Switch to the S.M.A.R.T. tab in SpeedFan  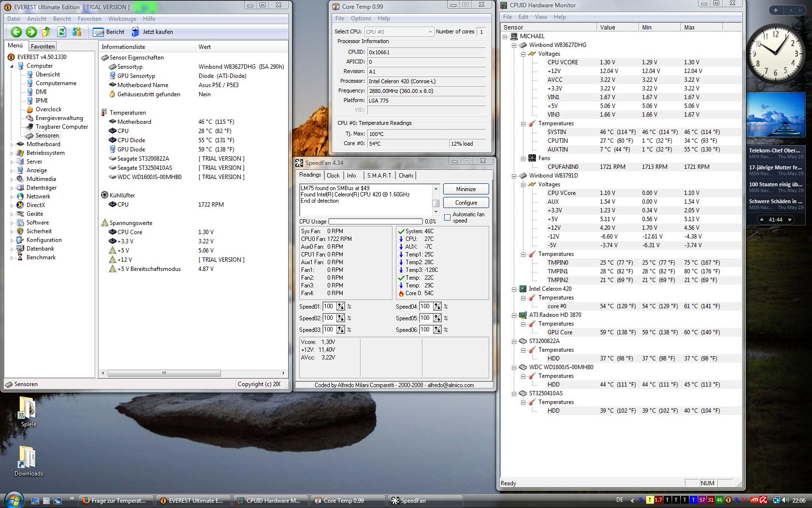pyautogui.click(x=379, y=176)
